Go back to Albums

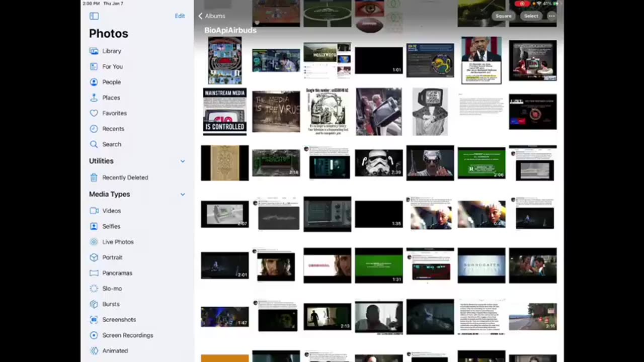pyautogui.click(x=211, y=16)
